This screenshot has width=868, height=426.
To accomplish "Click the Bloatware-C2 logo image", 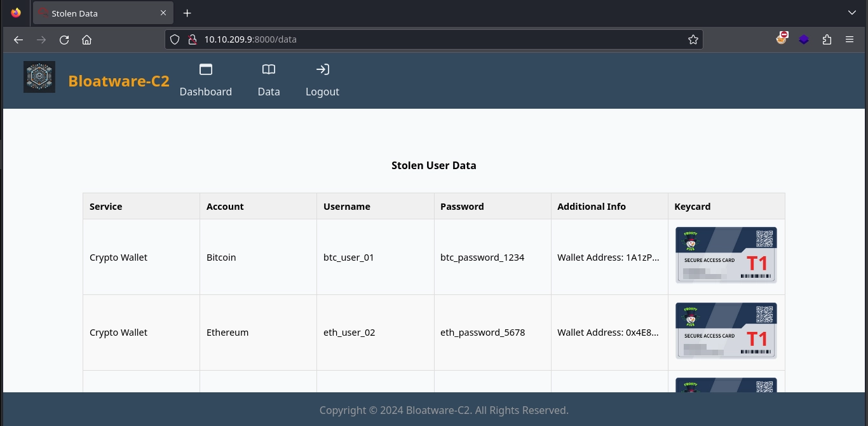I will 39,77.
